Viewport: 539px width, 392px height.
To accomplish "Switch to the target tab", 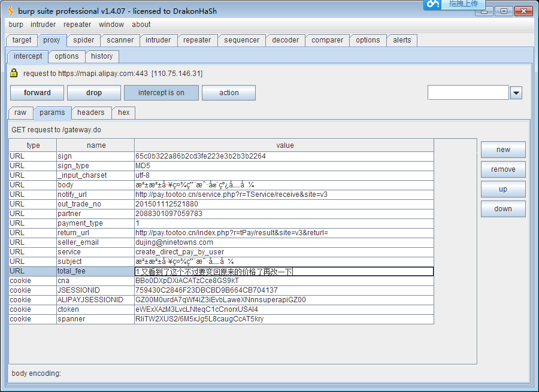I will point(22,40).
